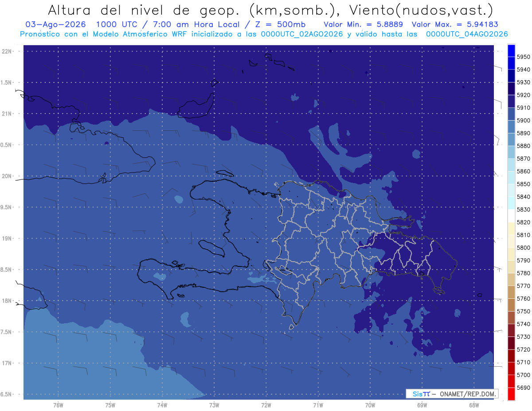Image resolution: width=532 pixels, height=411 pixels.
Task: Click the 'Valor Min. = 5.8889' text
Action: click(363, 24)
